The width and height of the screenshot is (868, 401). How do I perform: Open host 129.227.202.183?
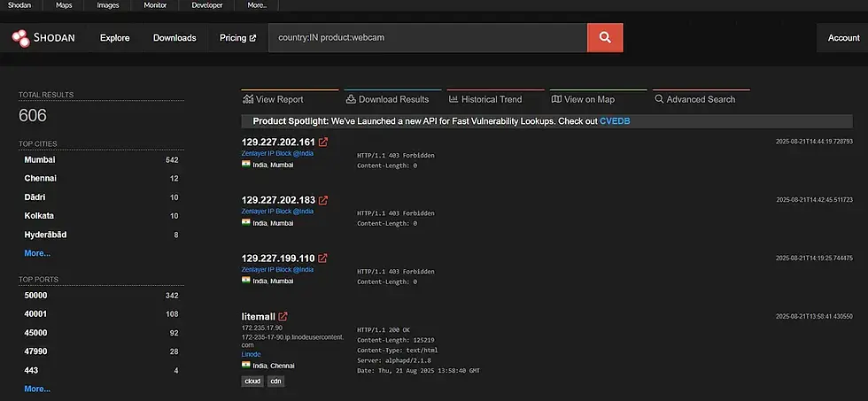click(278, 200)
